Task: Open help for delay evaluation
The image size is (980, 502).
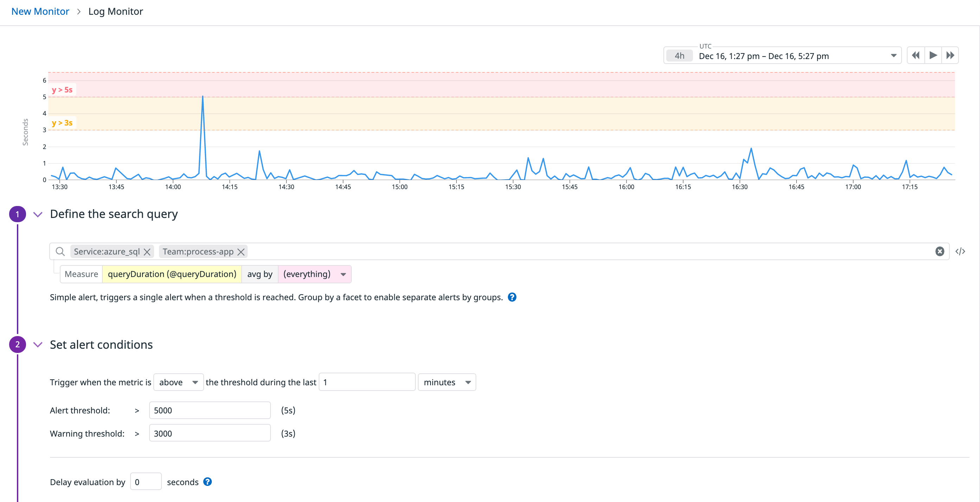Action: (x=207, y=482)
